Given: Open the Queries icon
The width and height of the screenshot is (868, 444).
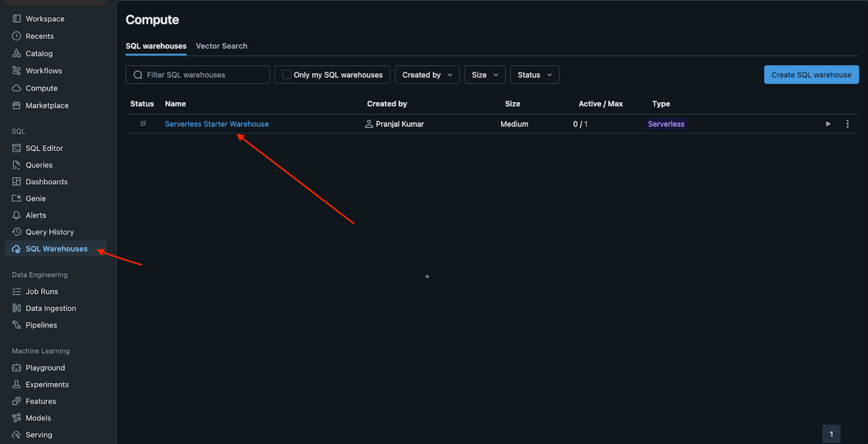Looking at the screenshot, I should pos(16,165).
